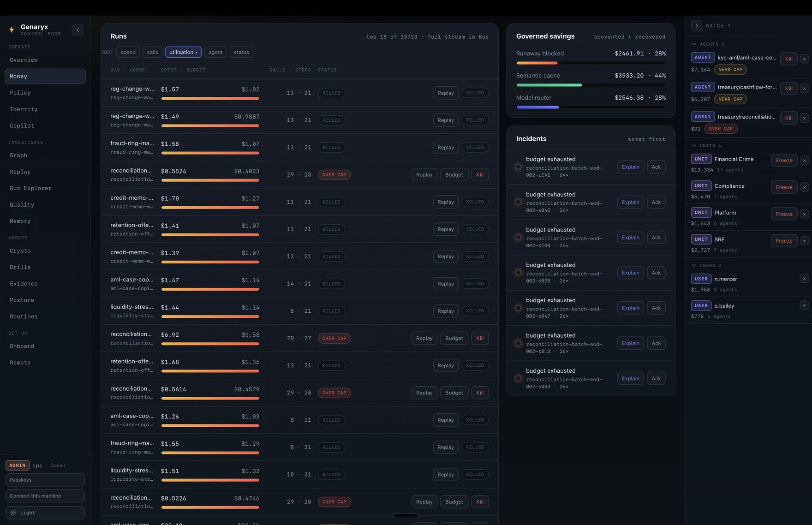
Task: Sort runs by spend
Action: click(128, 53)
